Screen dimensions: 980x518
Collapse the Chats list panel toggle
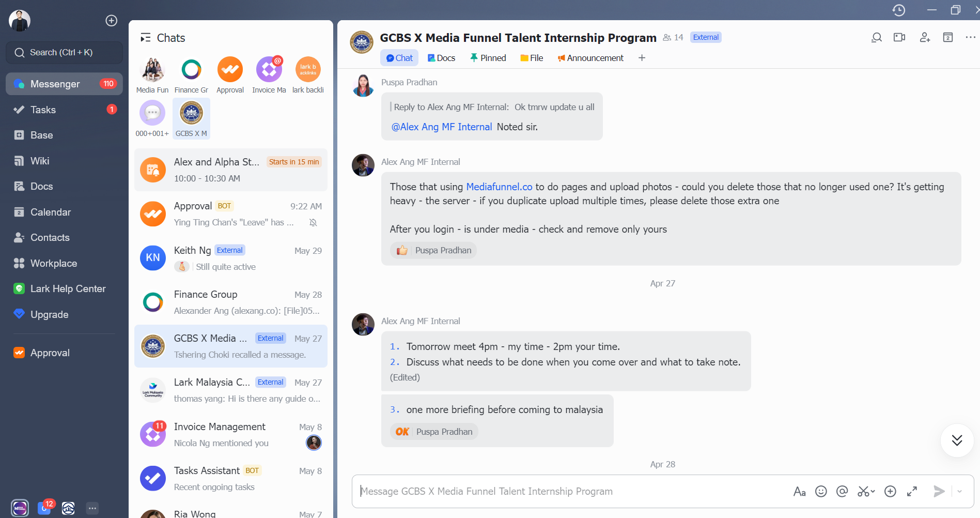point(146,38)
